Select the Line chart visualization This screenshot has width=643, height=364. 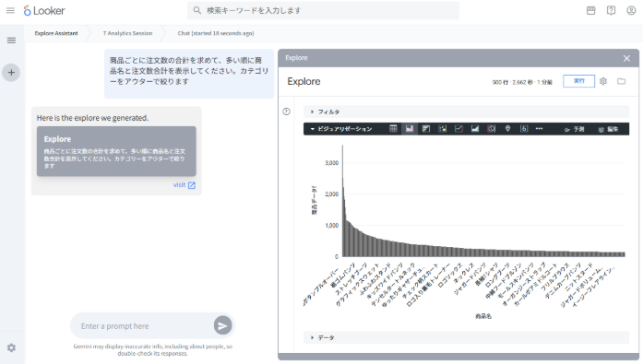[458, 129]
